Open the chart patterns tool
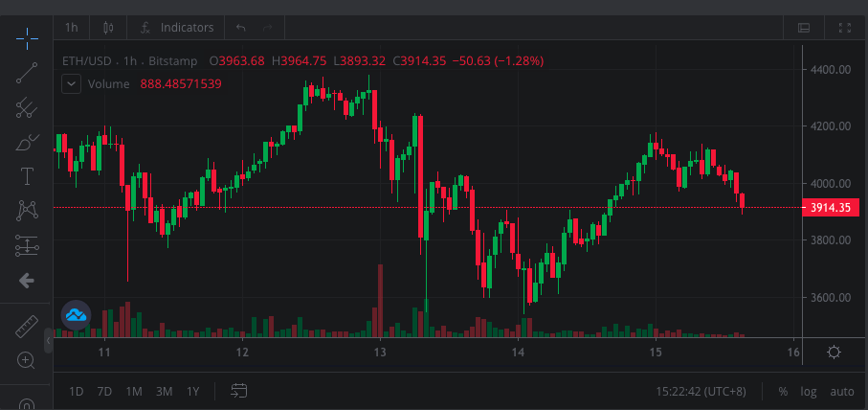 click(x=27, y=211)
